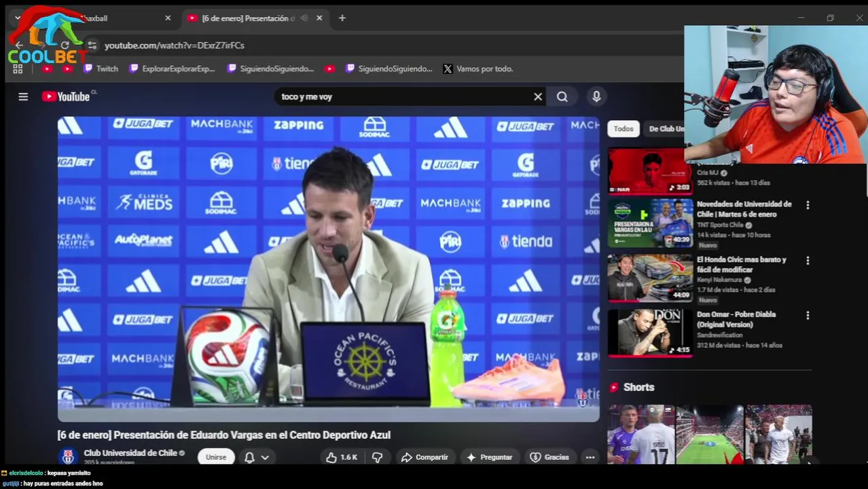868x489 pixels.
Task: Click the search magnifier button
Action: (x=562, y=96)
